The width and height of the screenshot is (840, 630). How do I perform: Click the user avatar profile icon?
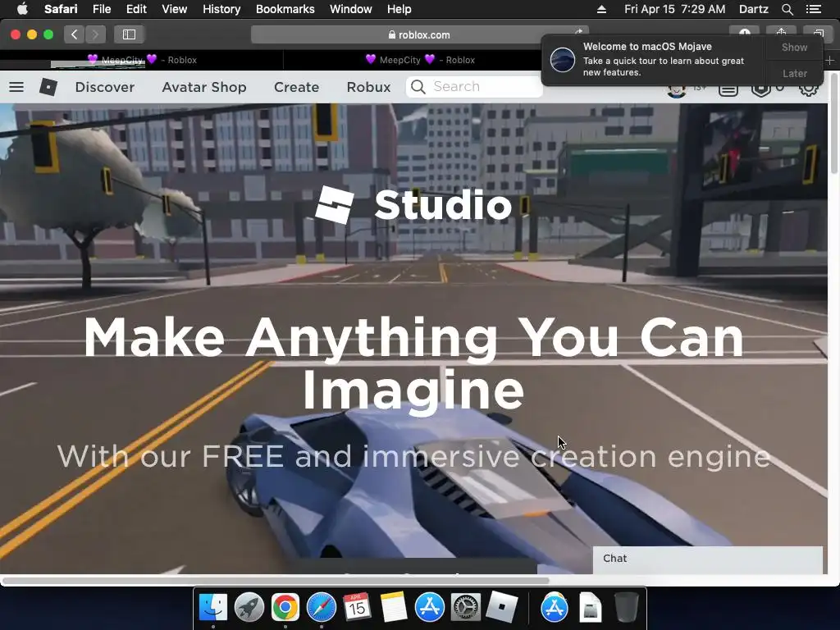coord(677,91)
